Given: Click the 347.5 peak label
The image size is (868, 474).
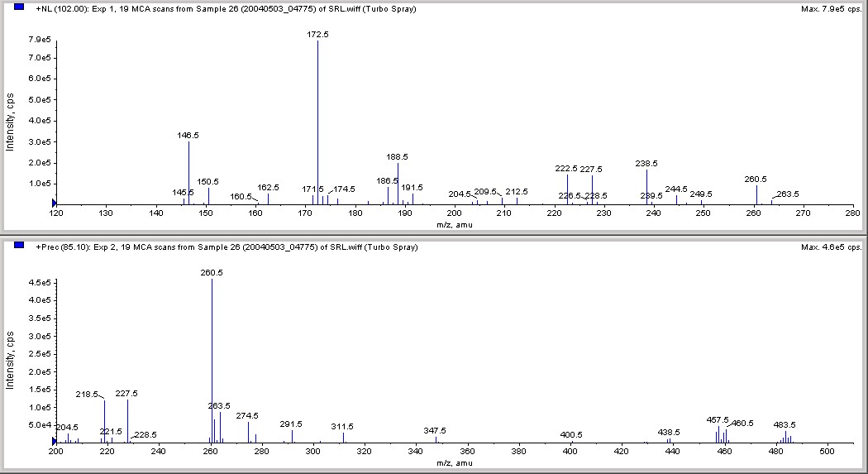Looking at the screenshot, I should pos(435,431).
